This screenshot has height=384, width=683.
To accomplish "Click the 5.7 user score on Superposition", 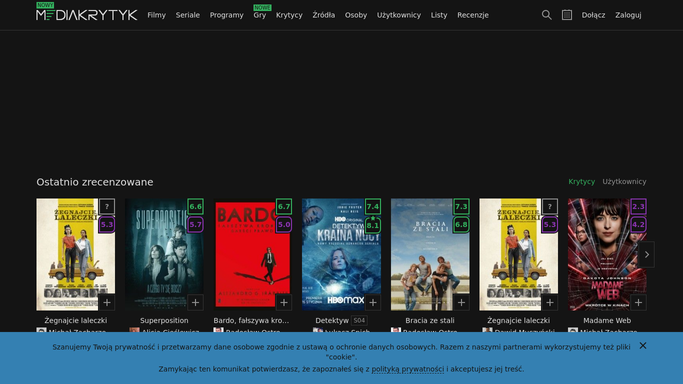I will [x=196, y=225].
